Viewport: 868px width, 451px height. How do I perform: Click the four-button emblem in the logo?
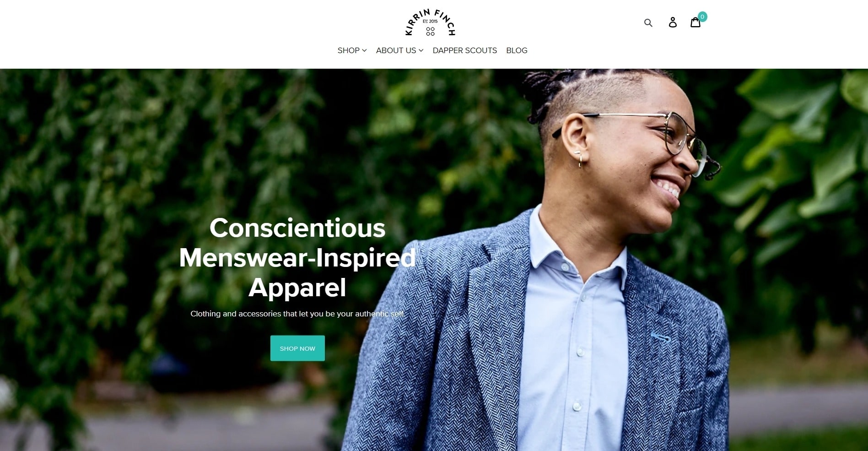(430, 31)
